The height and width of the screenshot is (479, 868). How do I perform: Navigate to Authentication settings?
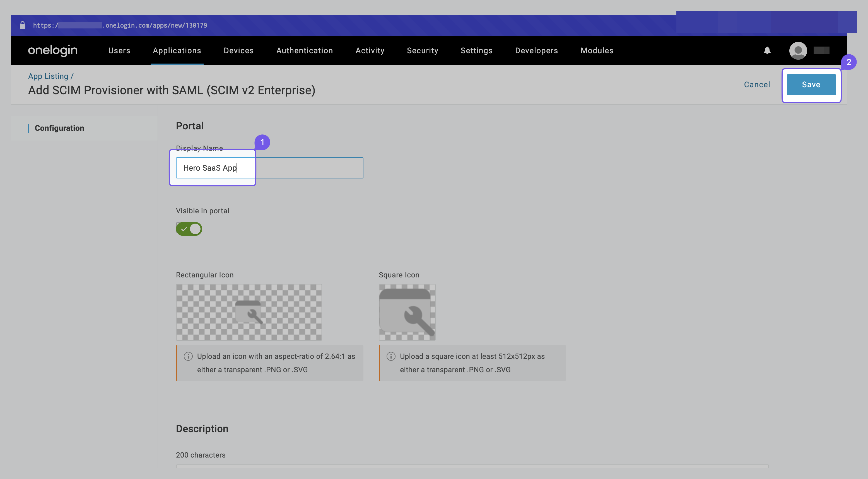pyautogui.click(x=304, y=50)
